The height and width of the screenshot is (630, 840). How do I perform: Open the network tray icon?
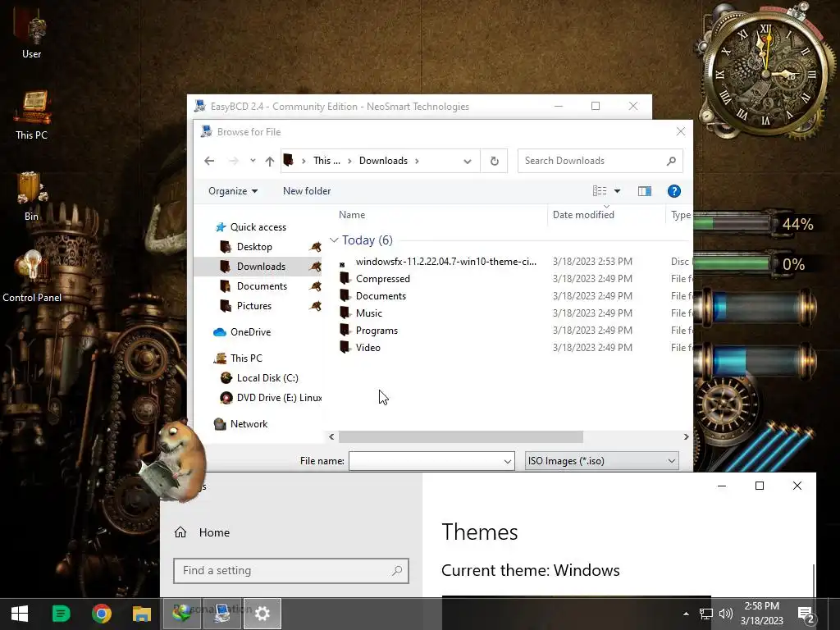coord(705,614)
